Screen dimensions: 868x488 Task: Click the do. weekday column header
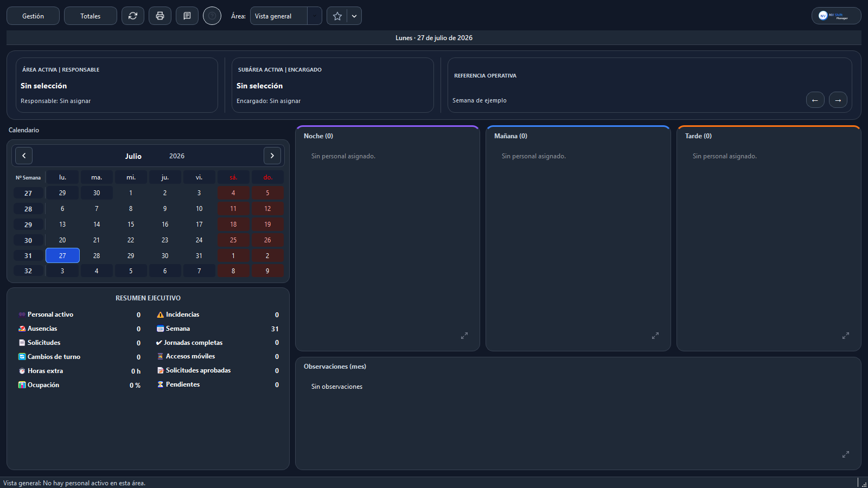[x=267, y=177]
